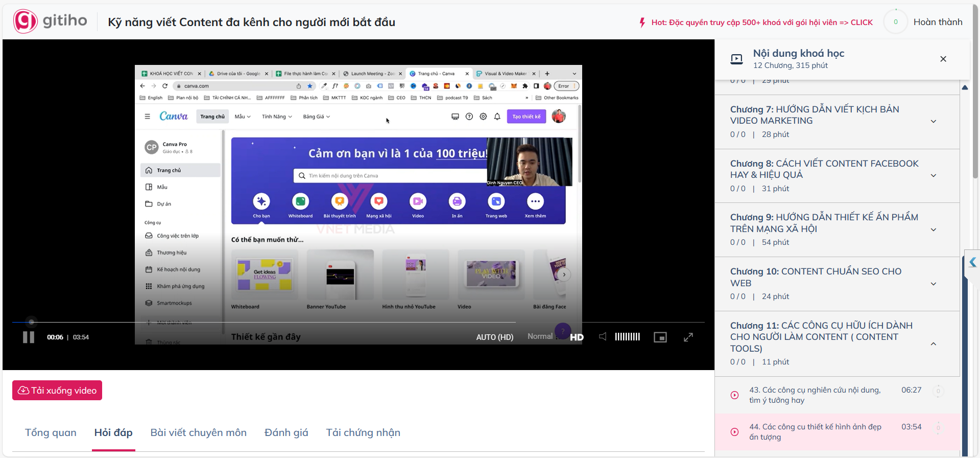Select the Hỏi đáp tab
The height and width of the screenshot is (458, 980).
(113, 432)
